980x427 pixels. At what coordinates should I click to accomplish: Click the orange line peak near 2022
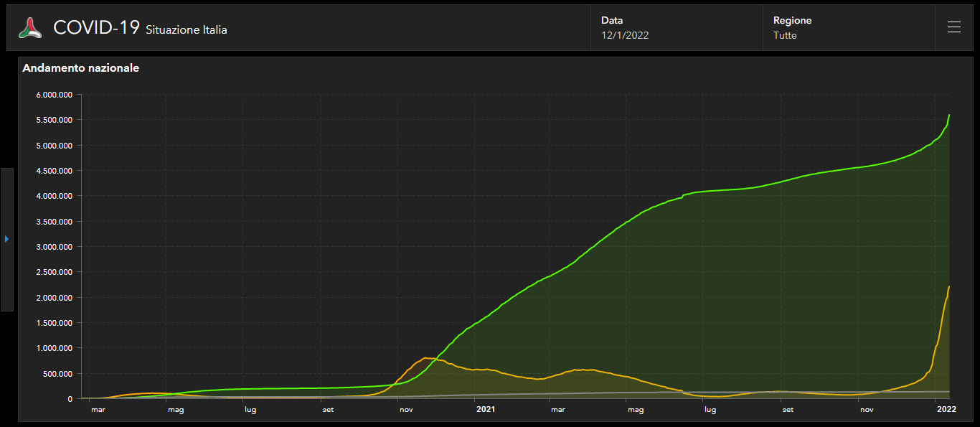coord(949,286)
